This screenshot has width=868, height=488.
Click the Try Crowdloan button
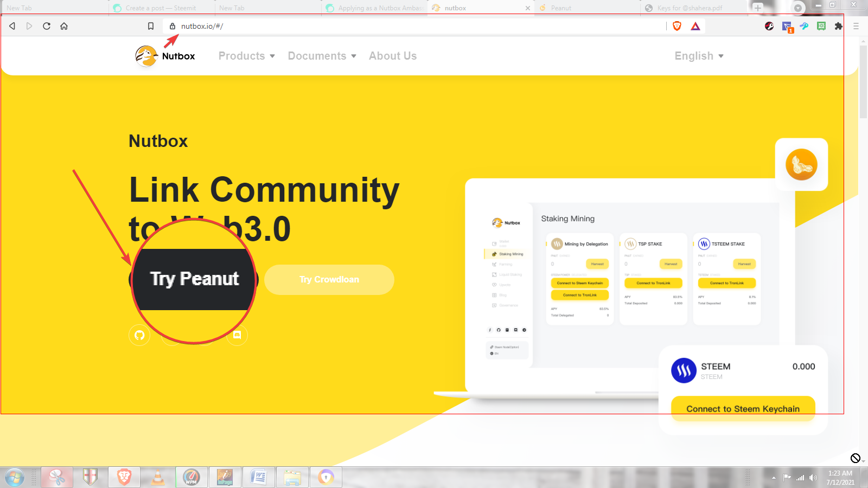[x=329, y=280]
